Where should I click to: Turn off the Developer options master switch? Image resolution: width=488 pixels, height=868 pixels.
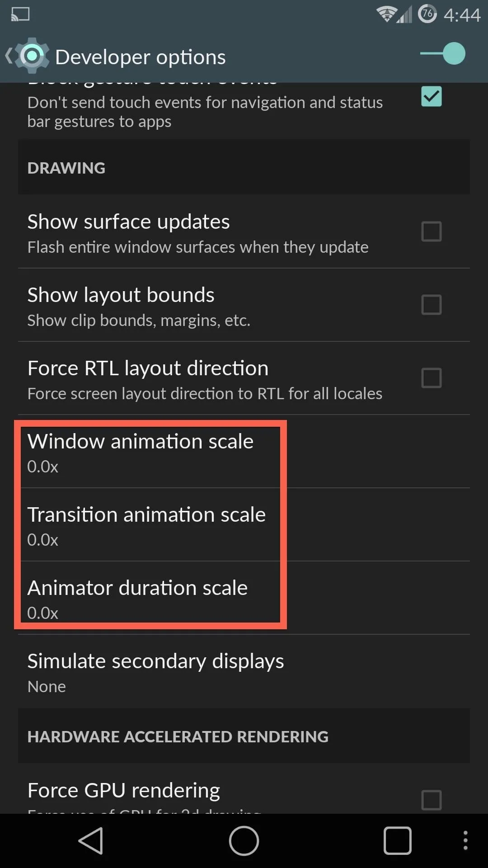pos(443,54)
